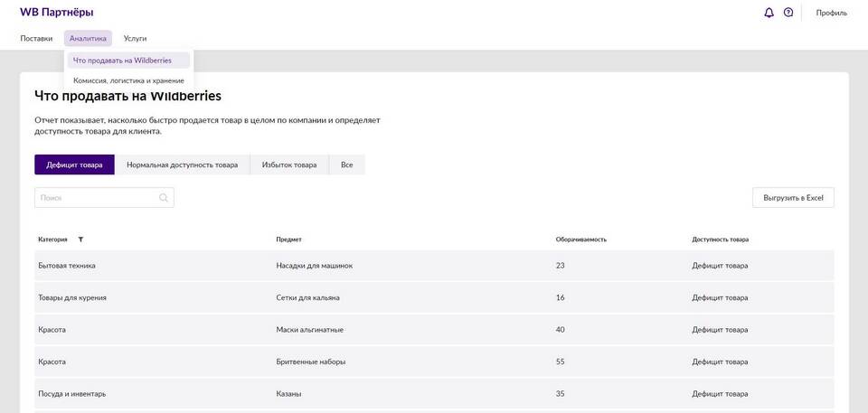Click the 'Что продавать на Wildberries' page heading

tap(127, 96)
